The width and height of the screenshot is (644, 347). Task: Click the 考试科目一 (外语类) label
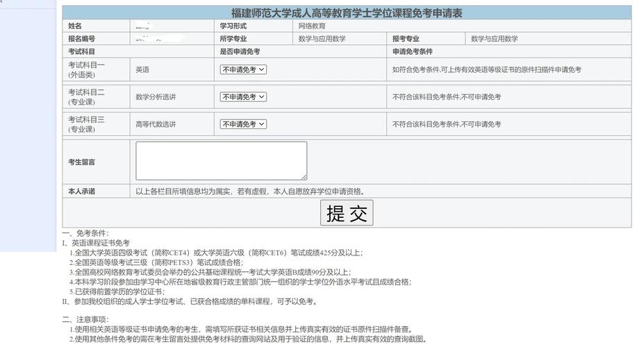click(x=87, y=69)
